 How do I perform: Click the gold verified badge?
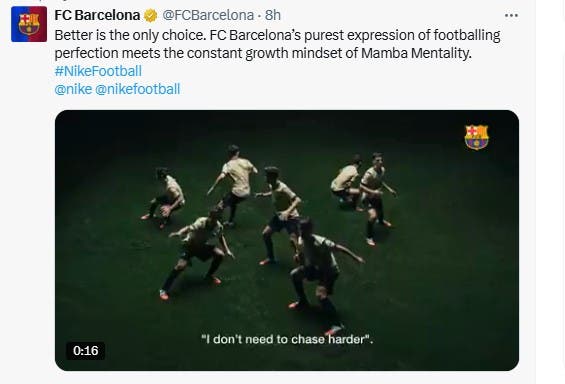pyautogui.click(x=150, y=15)
